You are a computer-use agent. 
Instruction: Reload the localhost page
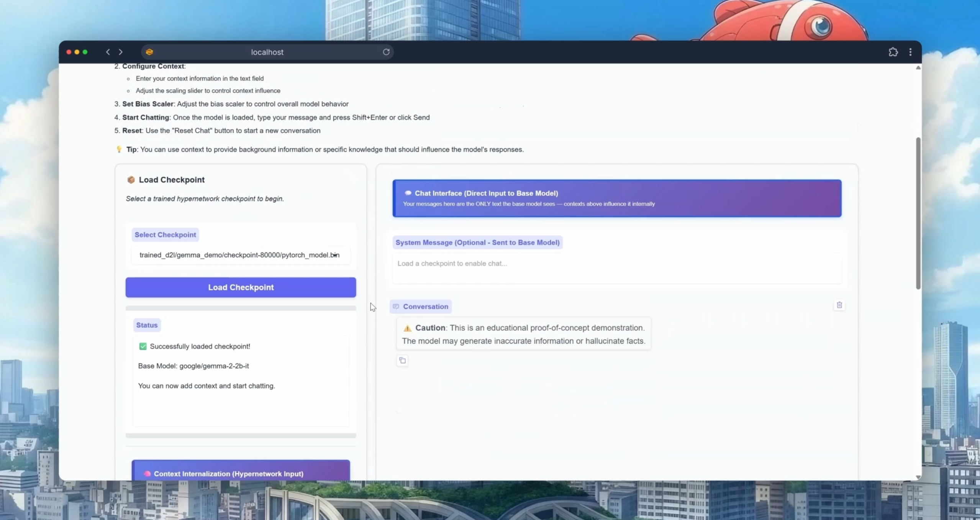[x=386, y=52]
